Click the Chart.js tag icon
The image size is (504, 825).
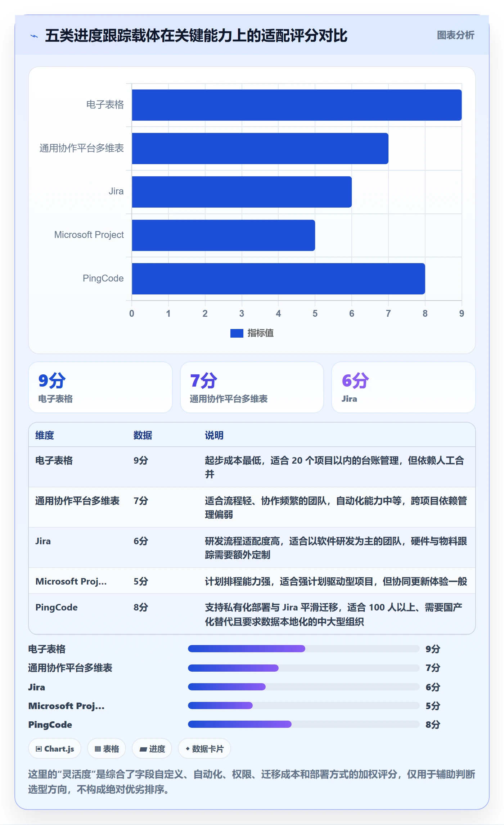point(39,749)
